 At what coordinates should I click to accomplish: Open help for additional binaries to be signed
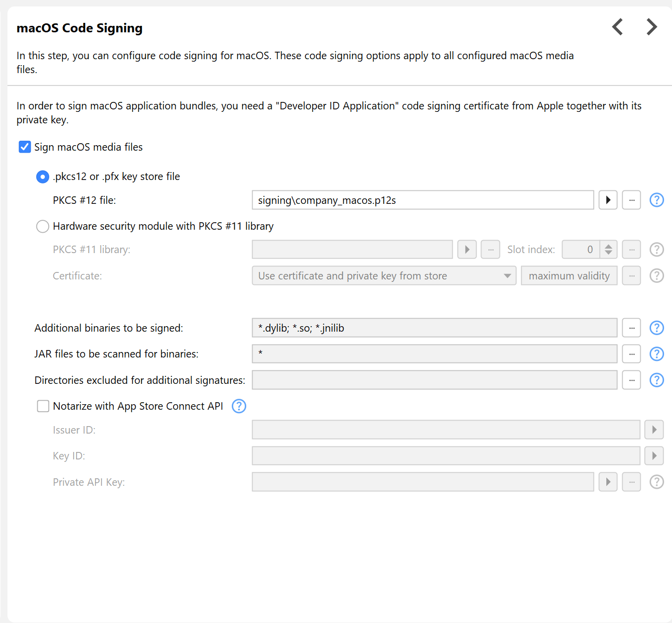tap(657, 328)
